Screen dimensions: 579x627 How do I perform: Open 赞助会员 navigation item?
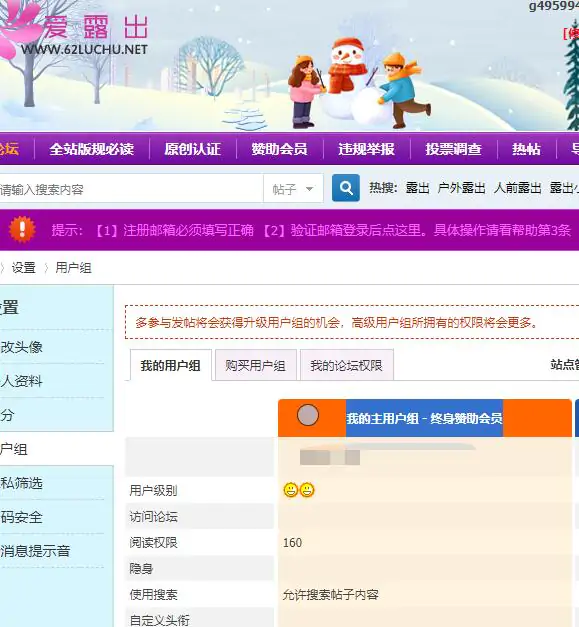[x=279, y=149]
